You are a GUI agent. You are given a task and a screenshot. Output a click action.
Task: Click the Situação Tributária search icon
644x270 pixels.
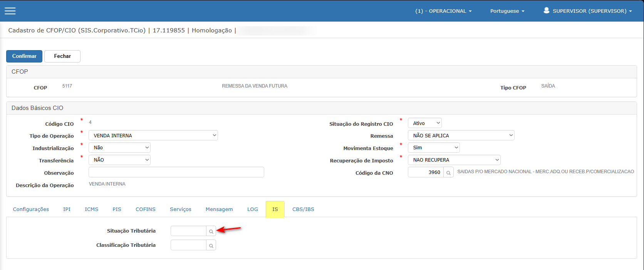click(x=211, y=231)
